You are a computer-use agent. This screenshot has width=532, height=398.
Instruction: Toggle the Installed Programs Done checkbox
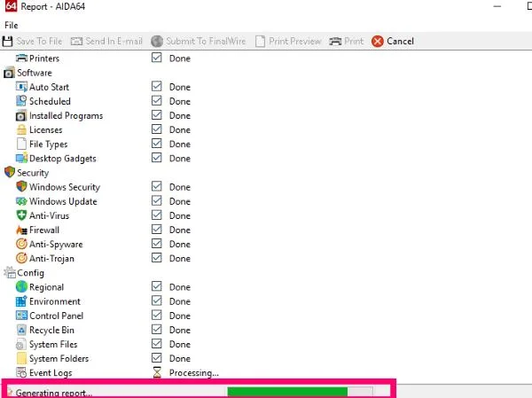[157, 114]
